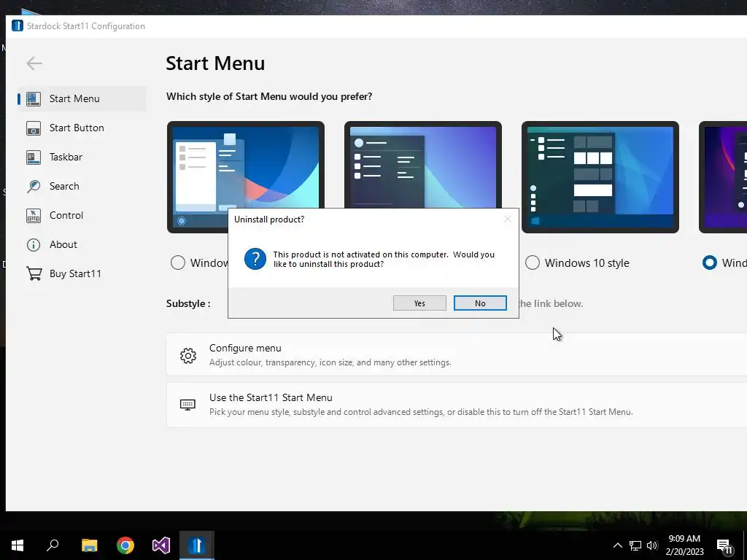Open the Start Button sidebar section
Screen dimensions: 747x560
[82, 128]
